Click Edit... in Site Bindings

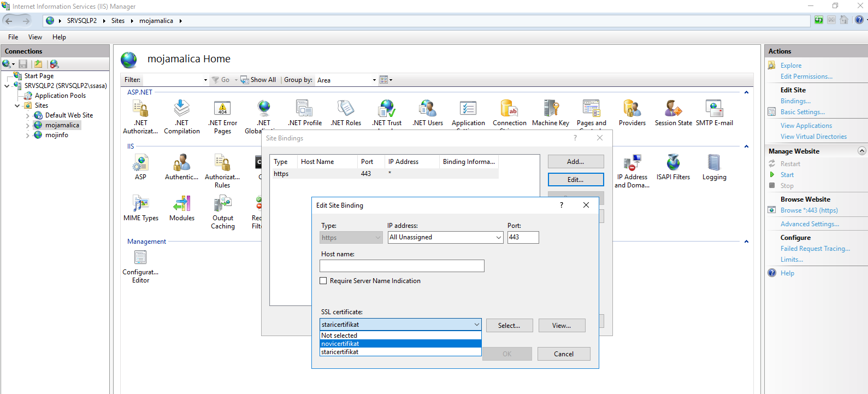(x=576, y=180)
